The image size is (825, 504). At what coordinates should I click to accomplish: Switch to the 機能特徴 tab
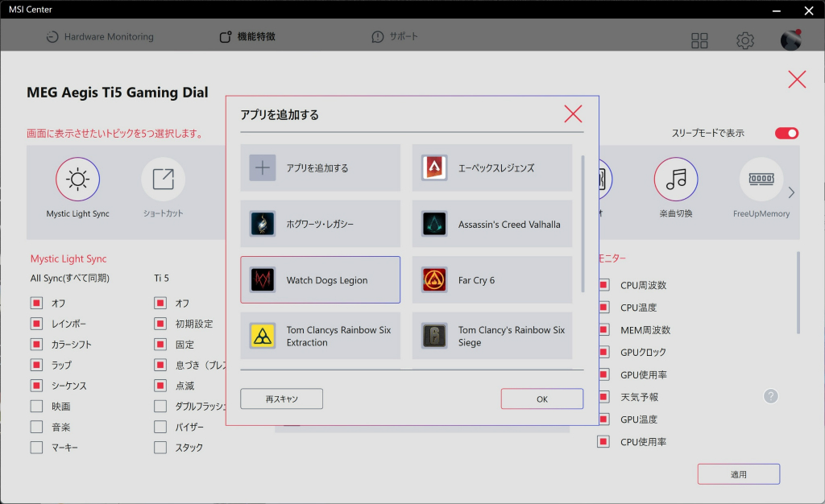coord(247,37)
